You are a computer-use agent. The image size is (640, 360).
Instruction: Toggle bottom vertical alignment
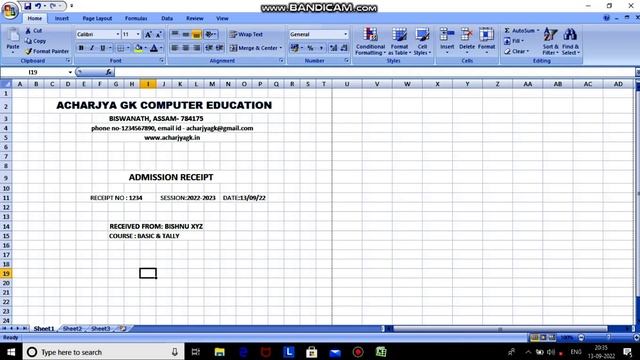[x=196, y=34]
